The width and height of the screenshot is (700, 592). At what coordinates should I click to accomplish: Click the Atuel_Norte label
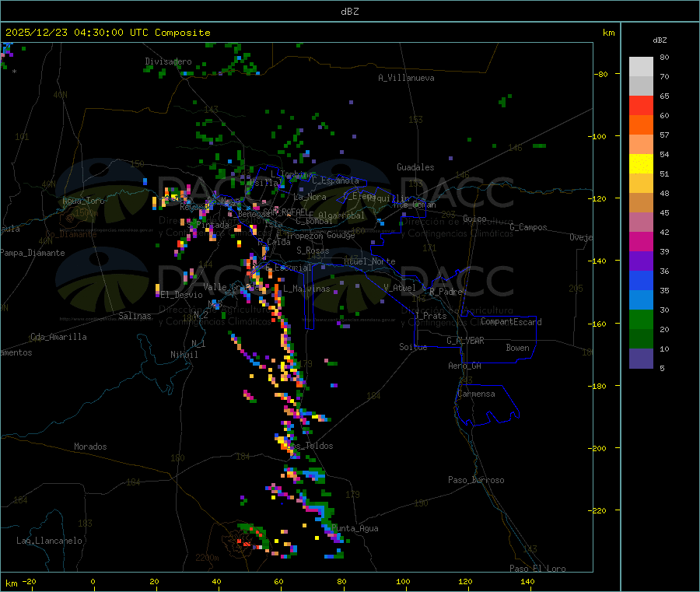[369, 261]
